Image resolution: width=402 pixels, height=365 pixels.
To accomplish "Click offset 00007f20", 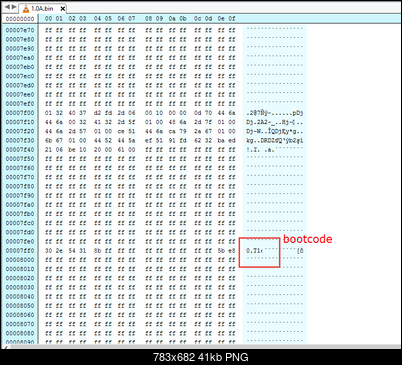I will 20,131.
